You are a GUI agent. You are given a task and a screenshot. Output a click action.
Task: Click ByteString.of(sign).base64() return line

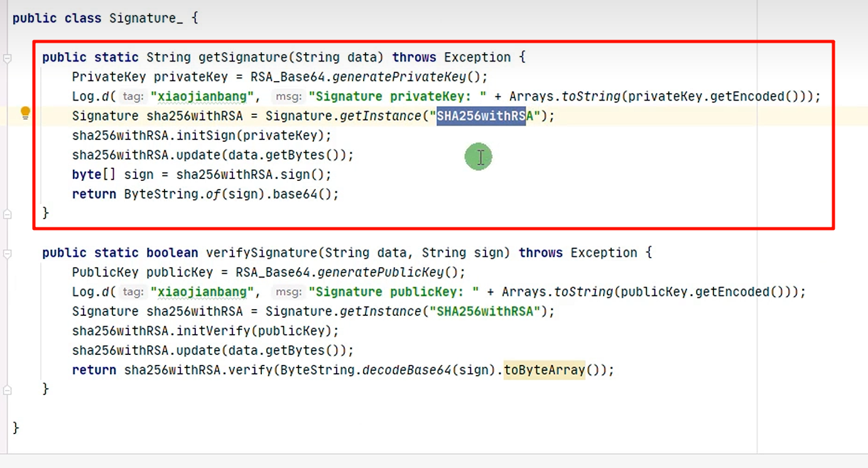(x=231, y=194)
